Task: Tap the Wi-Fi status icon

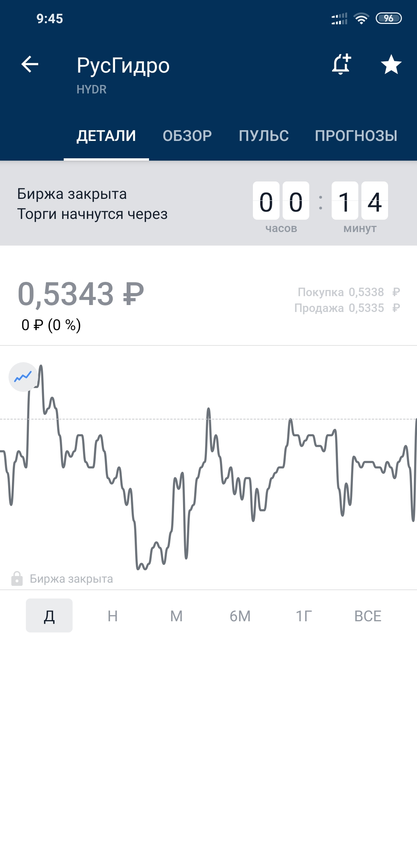Action: [361, 19]
